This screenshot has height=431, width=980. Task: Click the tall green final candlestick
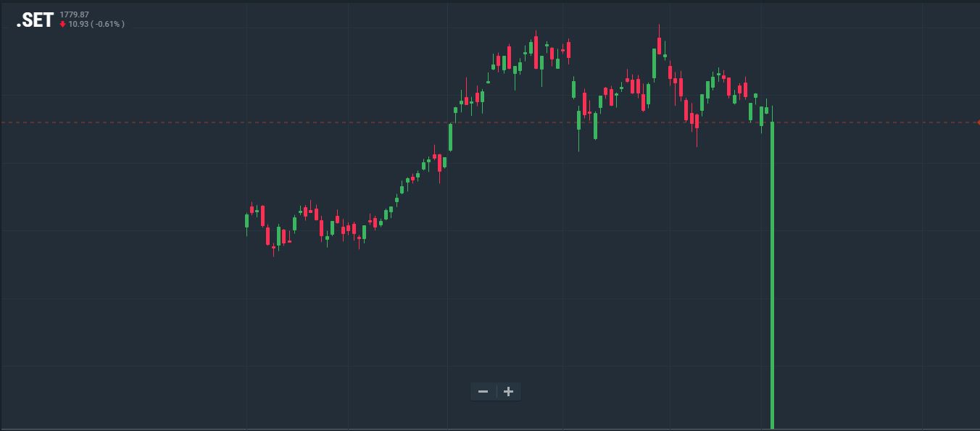tap(773, 275)
